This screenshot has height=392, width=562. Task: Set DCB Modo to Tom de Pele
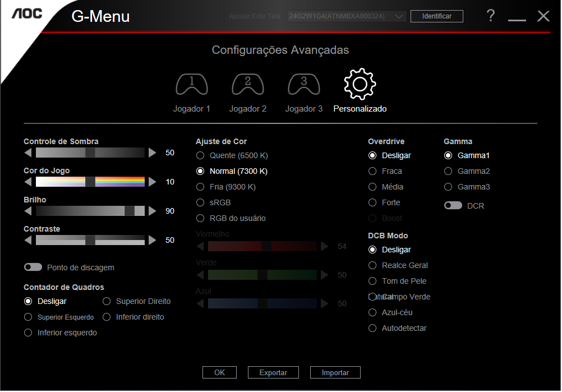pos(398,282)
